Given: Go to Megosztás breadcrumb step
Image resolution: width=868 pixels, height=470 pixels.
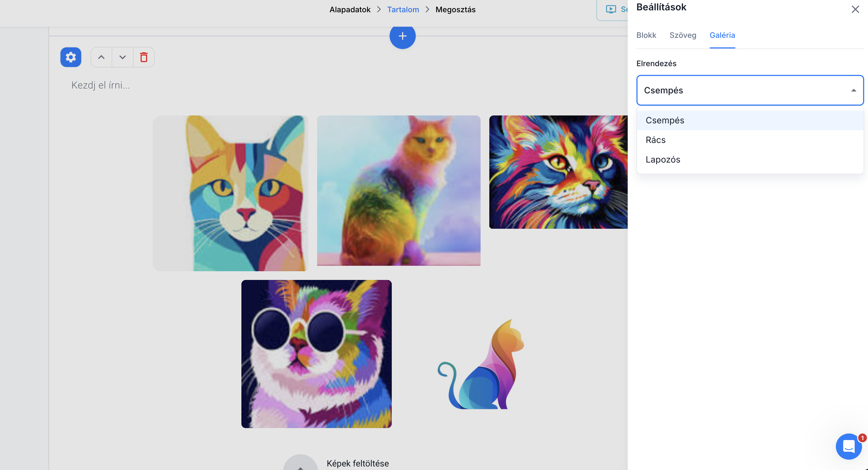Looking at the screenshot, I should [x=455, y=10].
